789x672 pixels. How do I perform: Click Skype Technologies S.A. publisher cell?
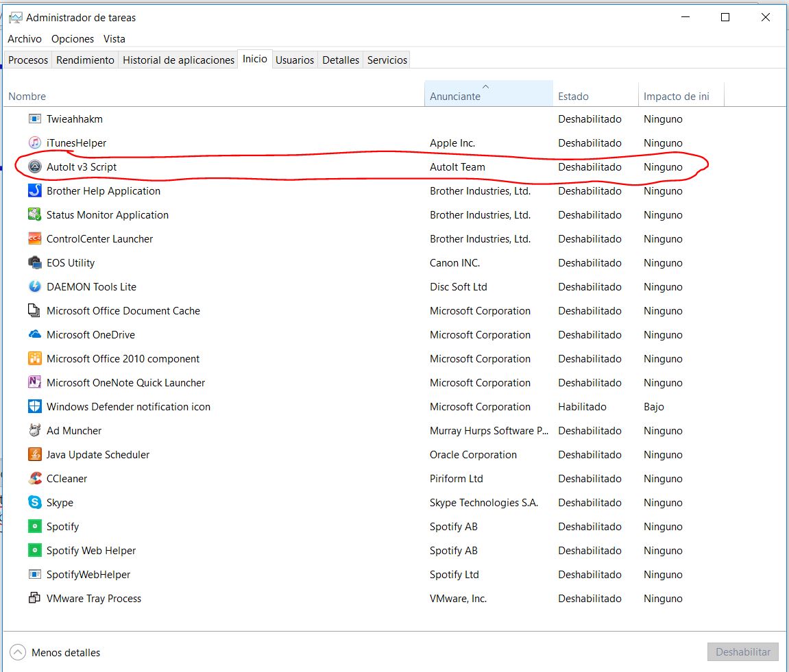point(484,503)
